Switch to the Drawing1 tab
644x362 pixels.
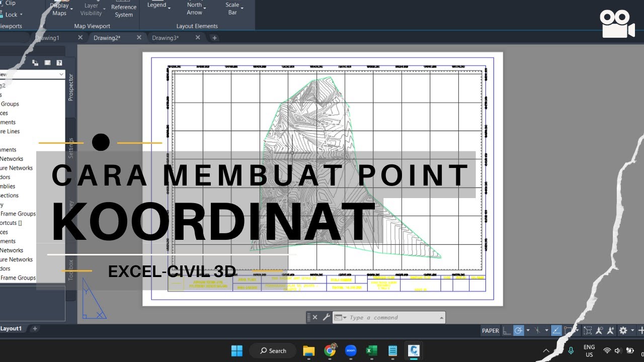click(47, 38)
